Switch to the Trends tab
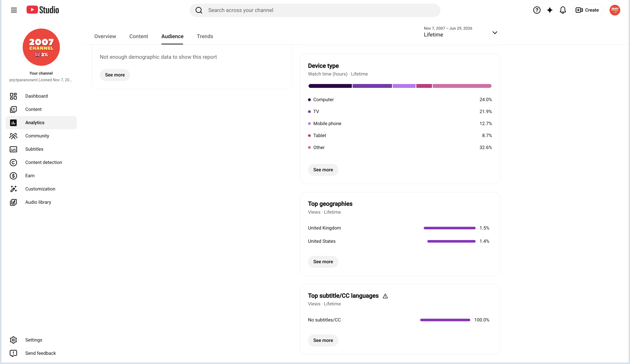 click(205, 36)
